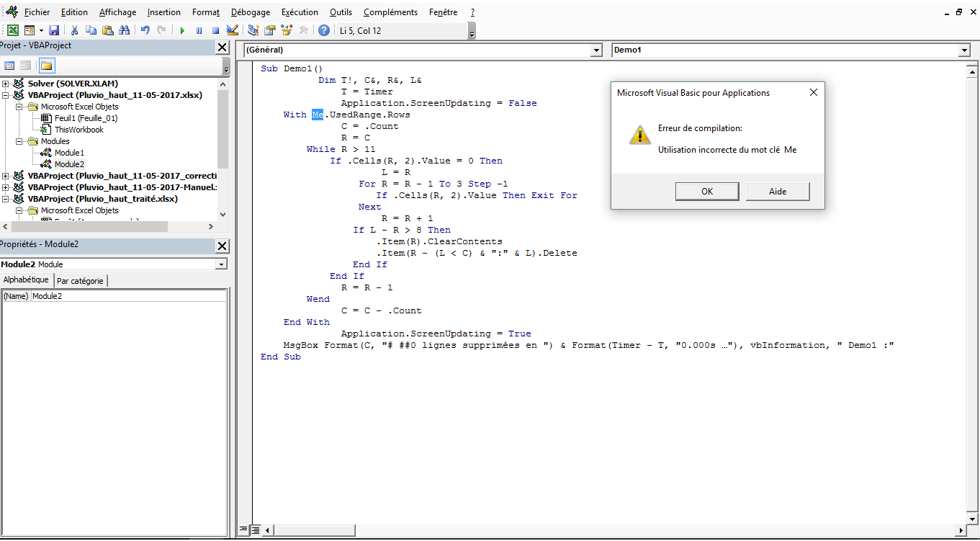Click the Reset stop icon

click(215, 30)
